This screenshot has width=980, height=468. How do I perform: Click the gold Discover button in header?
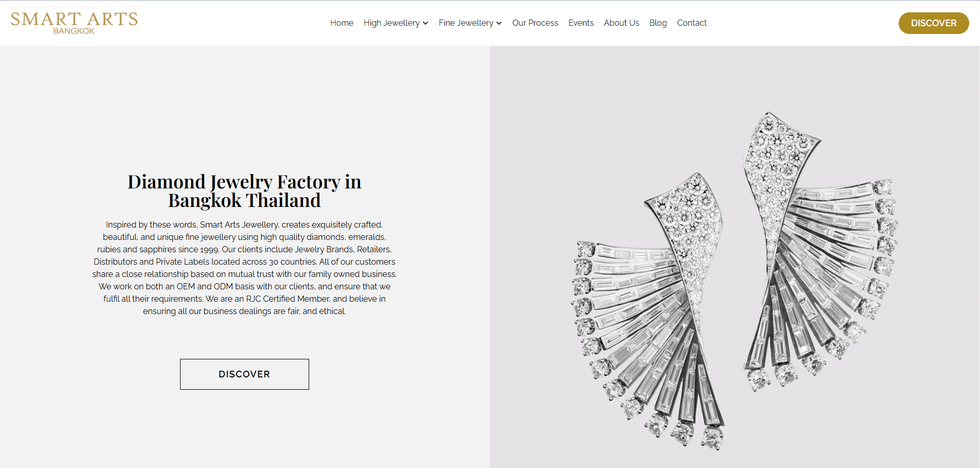click(934, 23)
